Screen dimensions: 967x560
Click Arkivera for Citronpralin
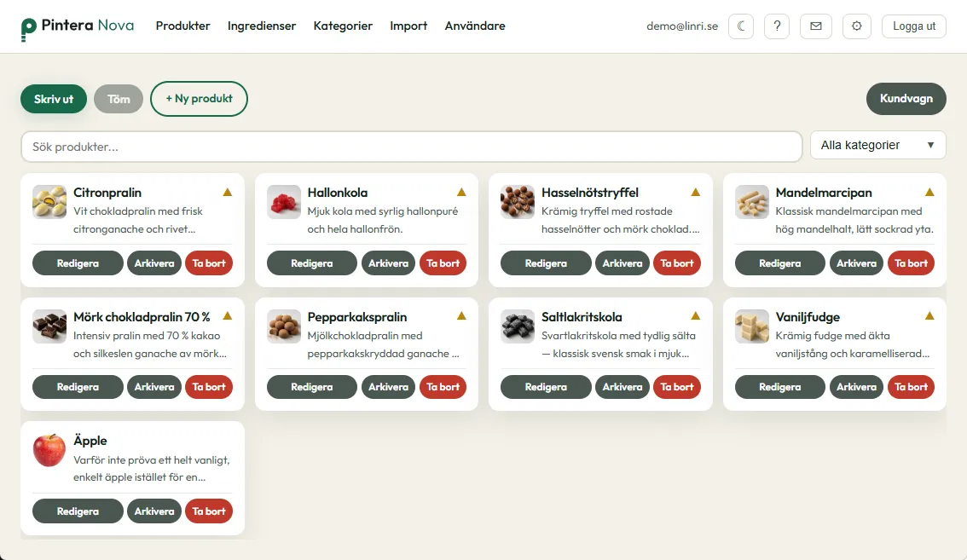154,263
